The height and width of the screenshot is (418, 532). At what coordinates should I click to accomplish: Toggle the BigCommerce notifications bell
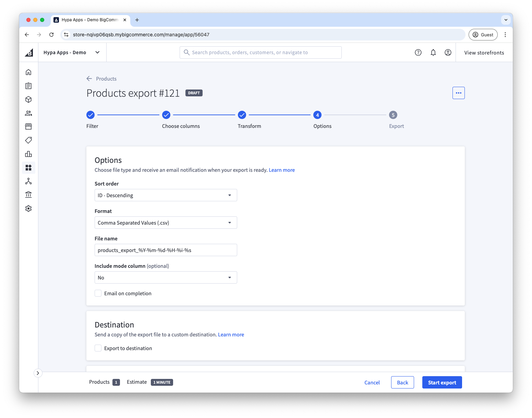coord(433,52)
